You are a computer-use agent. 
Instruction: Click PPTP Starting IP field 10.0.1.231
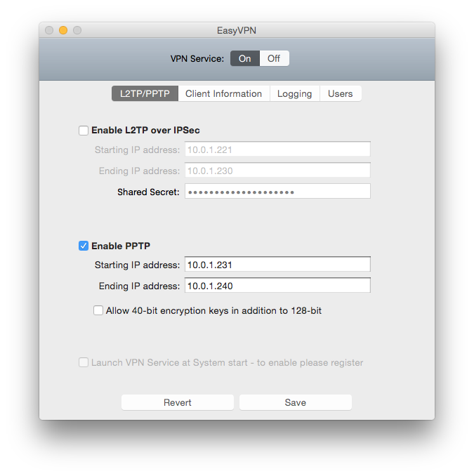click(x=277, y=265)
